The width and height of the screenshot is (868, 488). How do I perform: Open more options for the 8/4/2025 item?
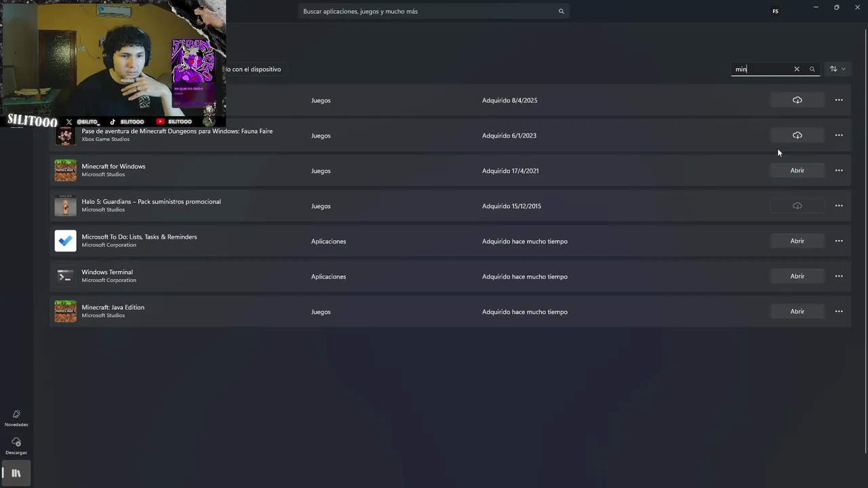tap(839, 100)
